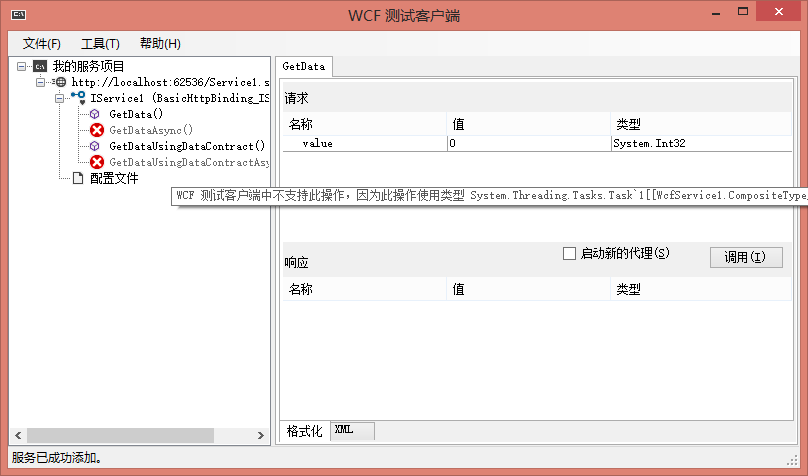Minimize the WCF 测试客户端 window
808x476 pixels.
pyautogui.click(x=716, y=12)
